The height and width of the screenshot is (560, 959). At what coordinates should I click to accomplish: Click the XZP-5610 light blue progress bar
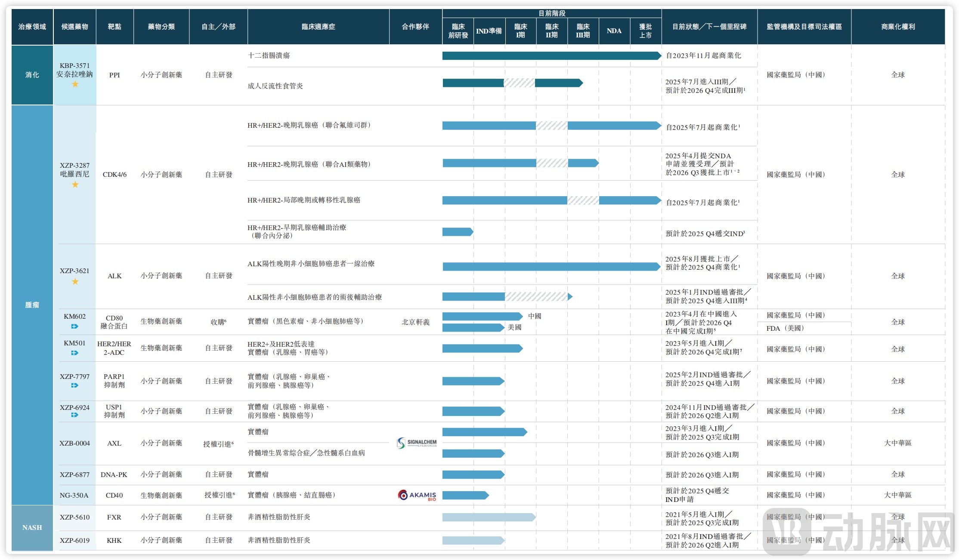[x=489, y=517]
